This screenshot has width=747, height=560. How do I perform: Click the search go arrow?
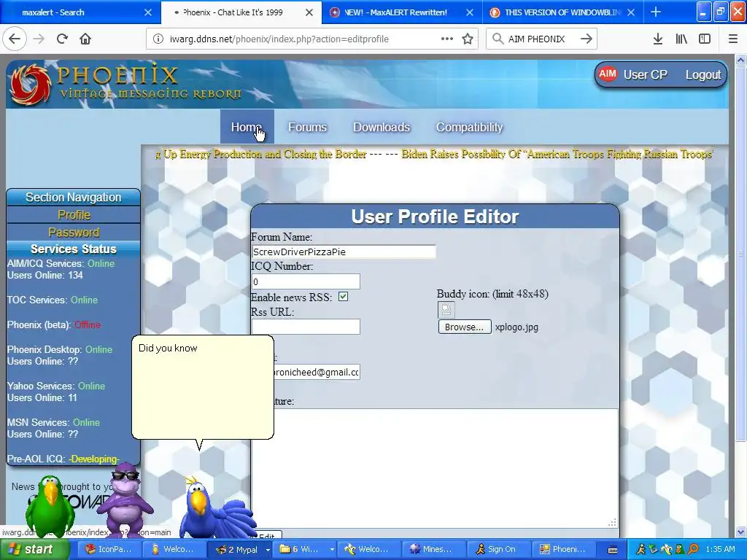pos(587,39)
